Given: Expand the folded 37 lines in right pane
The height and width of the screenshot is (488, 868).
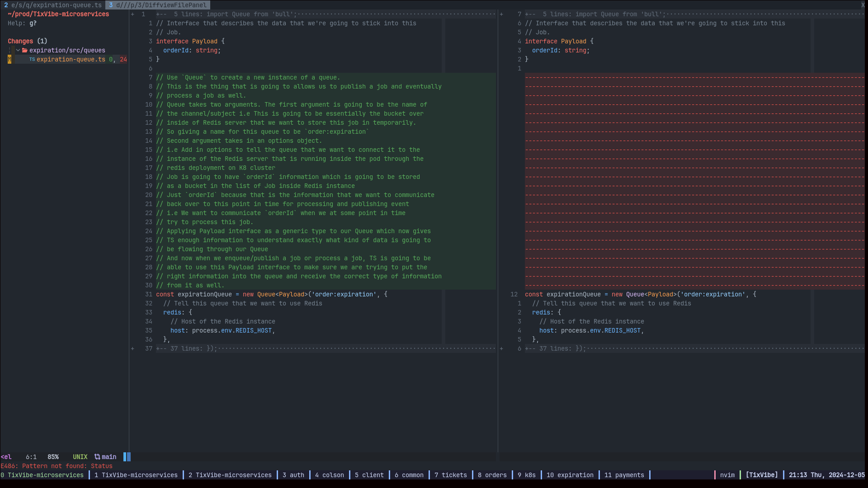Looking at the screenshot, I should [x=555, y=348].
